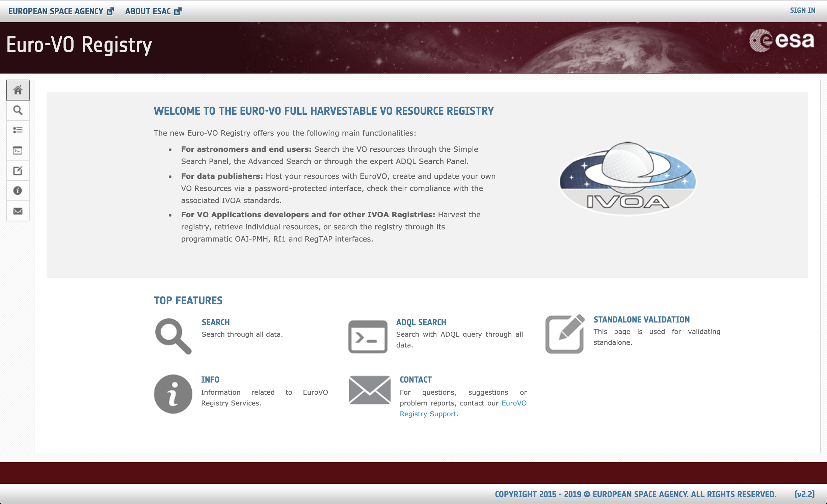Open the list view sidebar icon
The height and width of the screenshot is (504, 827).
18,130
